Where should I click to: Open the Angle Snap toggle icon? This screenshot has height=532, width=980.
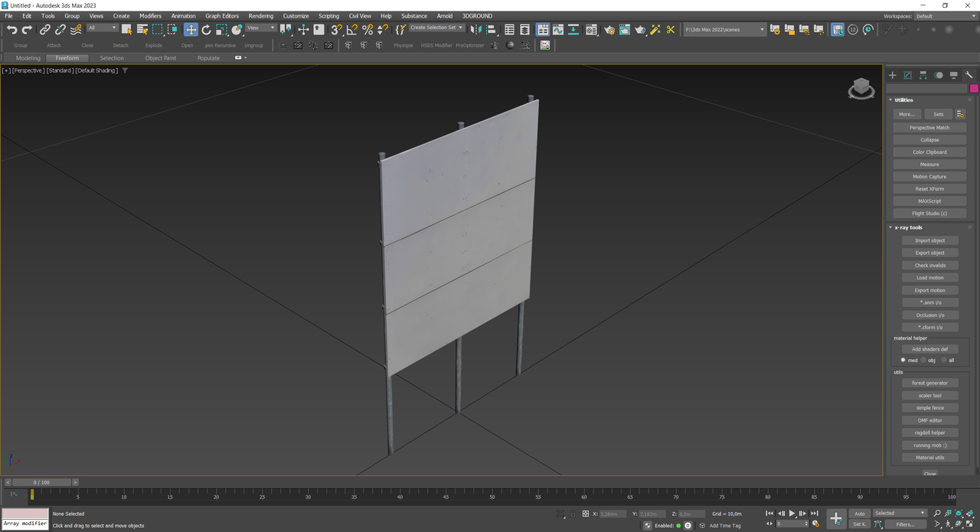tap(351, 30)
